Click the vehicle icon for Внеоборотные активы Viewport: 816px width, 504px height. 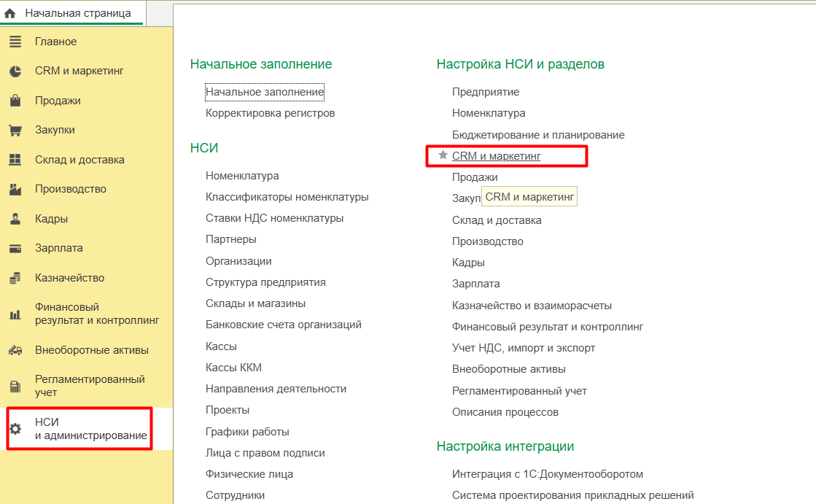click(15, 350)
